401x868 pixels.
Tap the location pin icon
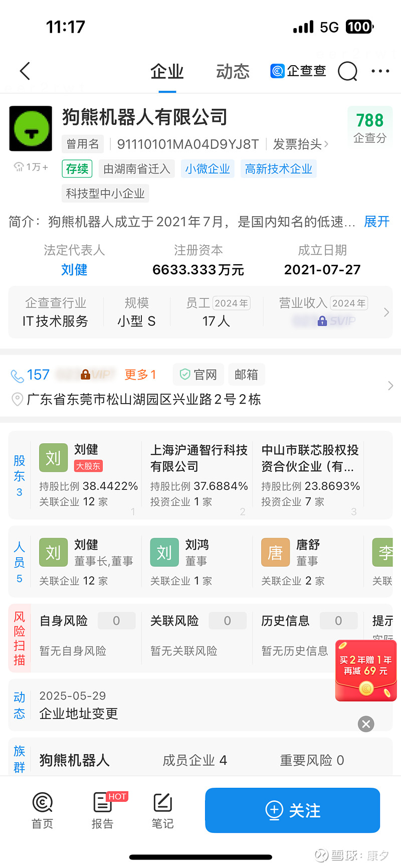point(17,400)
